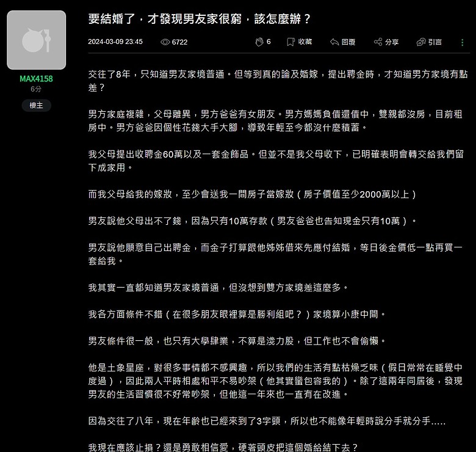Open the MAX4158 username profile link
The width and height of the screenshot is (476, 452).
(36, 79)
